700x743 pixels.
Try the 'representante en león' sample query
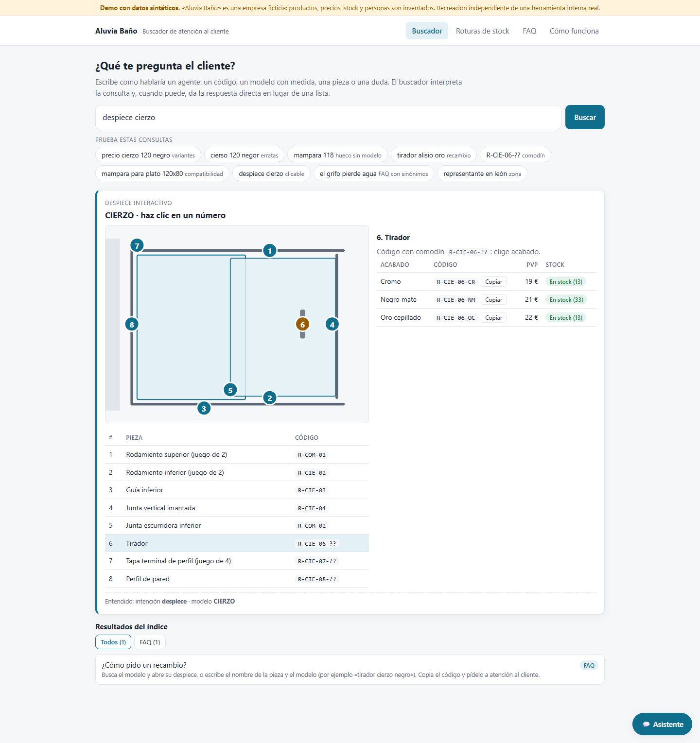click(482, 173)
